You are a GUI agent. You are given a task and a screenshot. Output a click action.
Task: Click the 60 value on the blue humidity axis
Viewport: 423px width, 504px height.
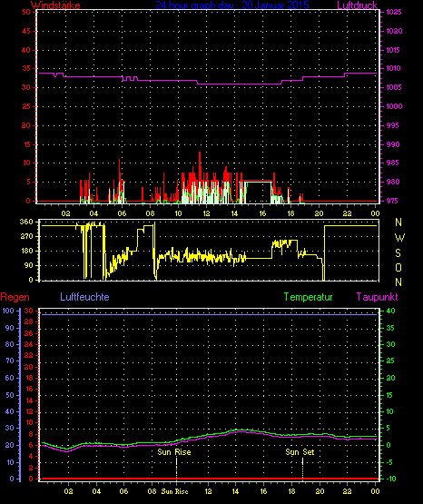(x=10, y=378)
